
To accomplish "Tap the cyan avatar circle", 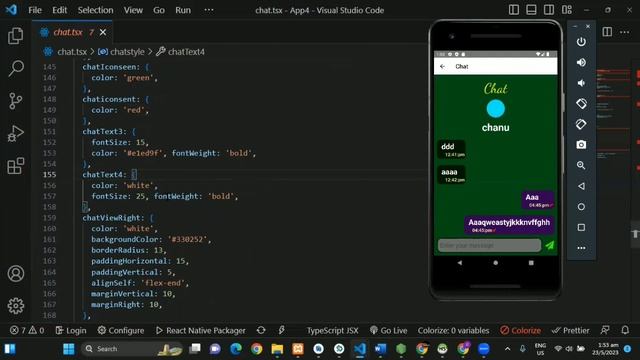I will point(496,109).
